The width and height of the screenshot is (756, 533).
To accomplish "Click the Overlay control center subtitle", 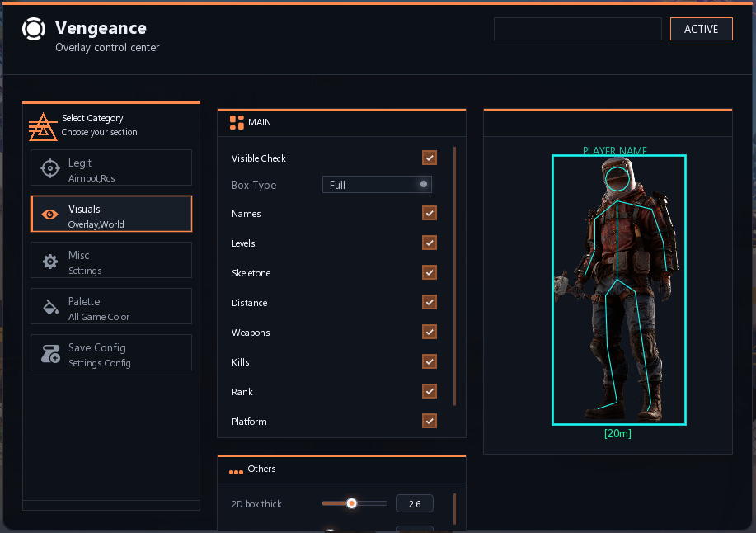I will (x=107, y=48).
